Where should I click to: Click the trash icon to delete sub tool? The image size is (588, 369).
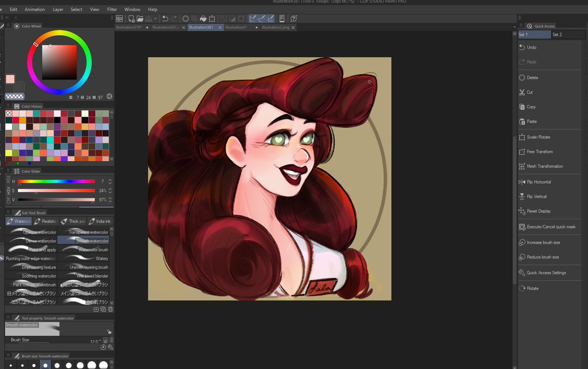click(110, 309)
